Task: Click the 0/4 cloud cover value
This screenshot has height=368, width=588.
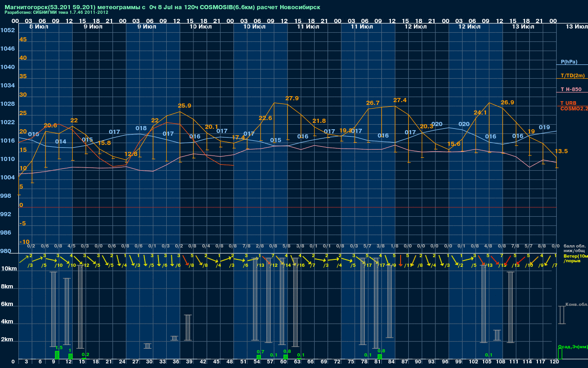Action: (206, 247)
